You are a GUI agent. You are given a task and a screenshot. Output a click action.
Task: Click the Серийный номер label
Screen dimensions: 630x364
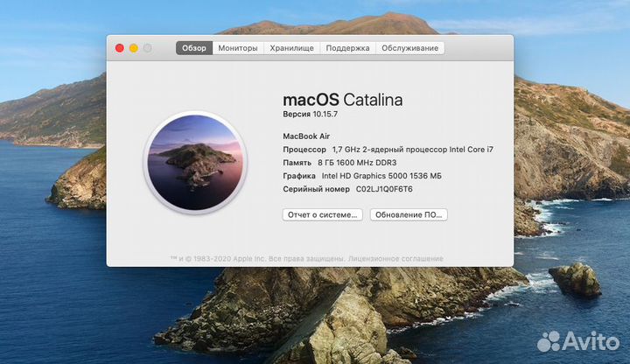[316, 189]
